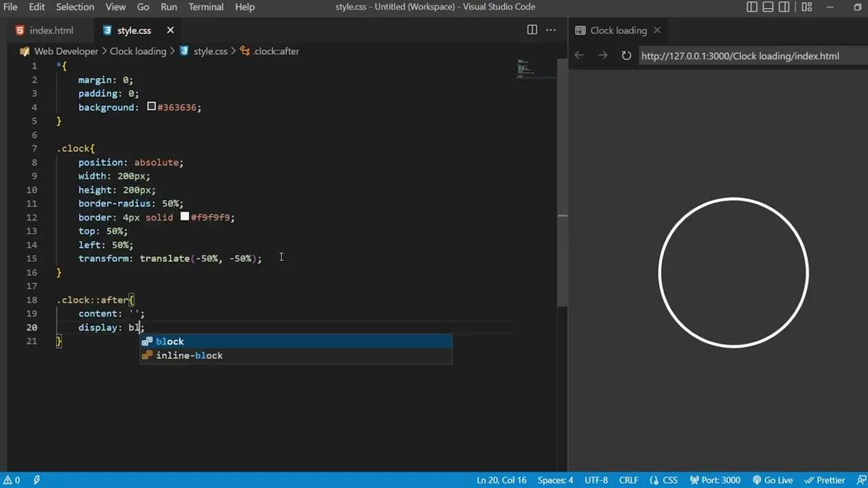Open the Split Editor icon

coord(532,30)
